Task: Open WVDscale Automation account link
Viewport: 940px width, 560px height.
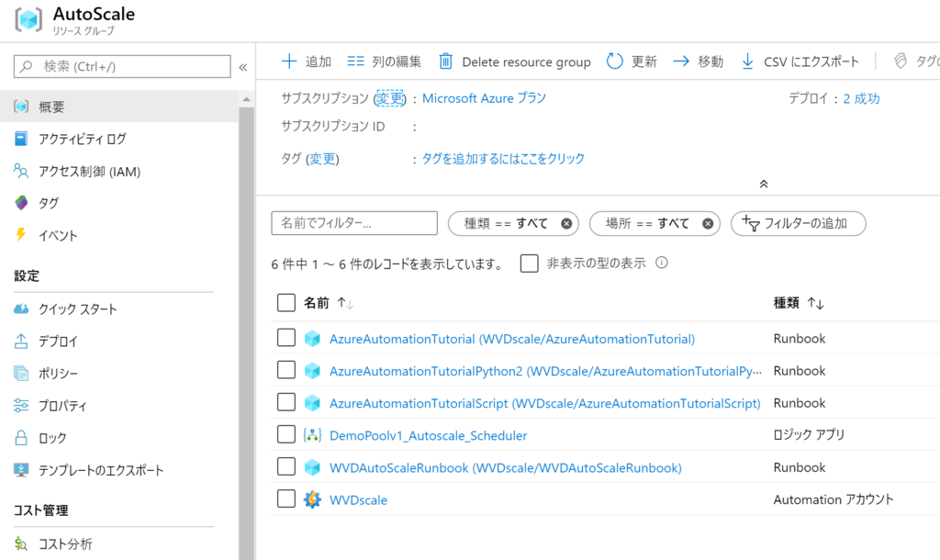Action: pyautogui.click(x=359, y=500)
